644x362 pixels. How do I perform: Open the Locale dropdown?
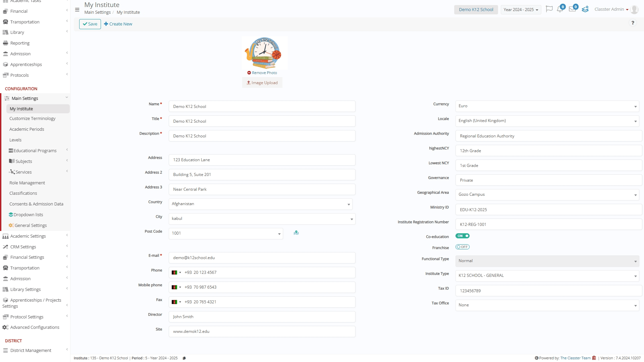coord(547,121)
